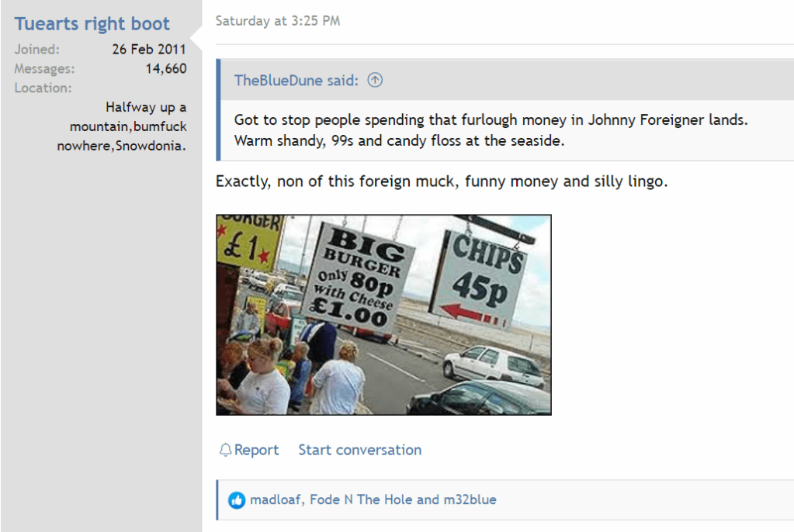794x532 pixels.
Task: Click the Messages count 14,660
Action: tap(166, 68)
